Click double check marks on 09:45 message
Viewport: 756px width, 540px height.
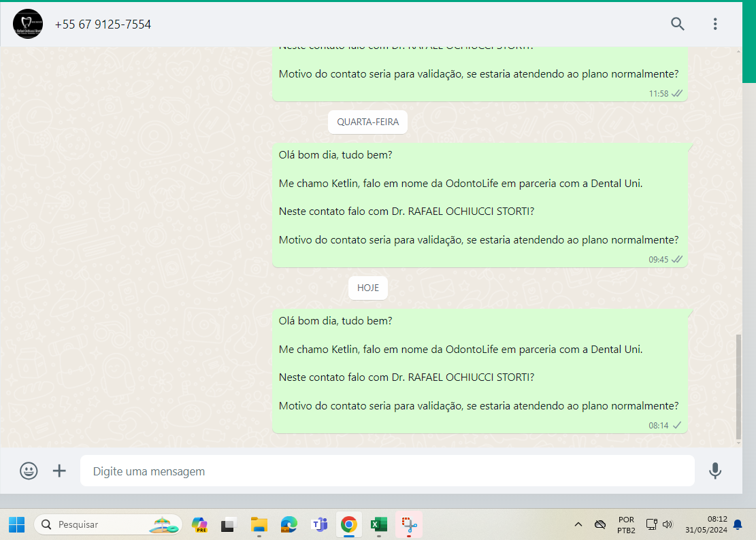tap(677, 259)
